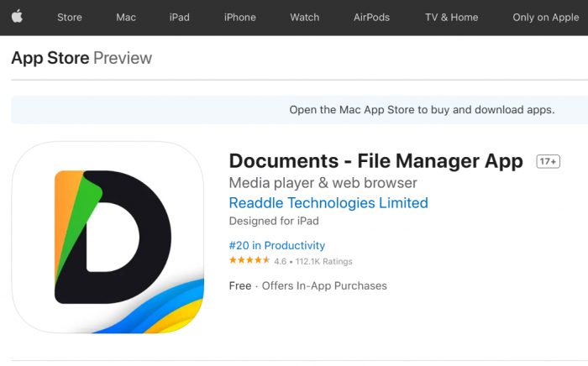Click the App Store Preview heading

tap(81, 58)
